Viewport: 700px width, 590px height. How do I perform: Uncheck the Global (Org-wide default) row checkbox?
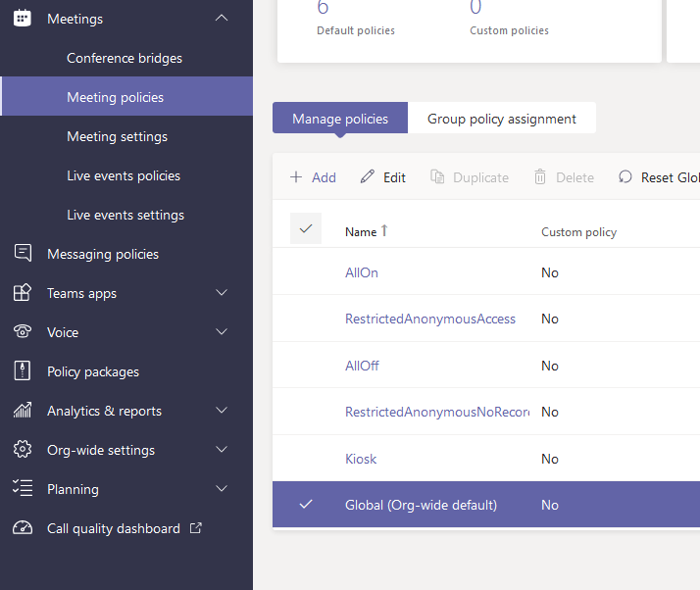(x=306, y=505)
